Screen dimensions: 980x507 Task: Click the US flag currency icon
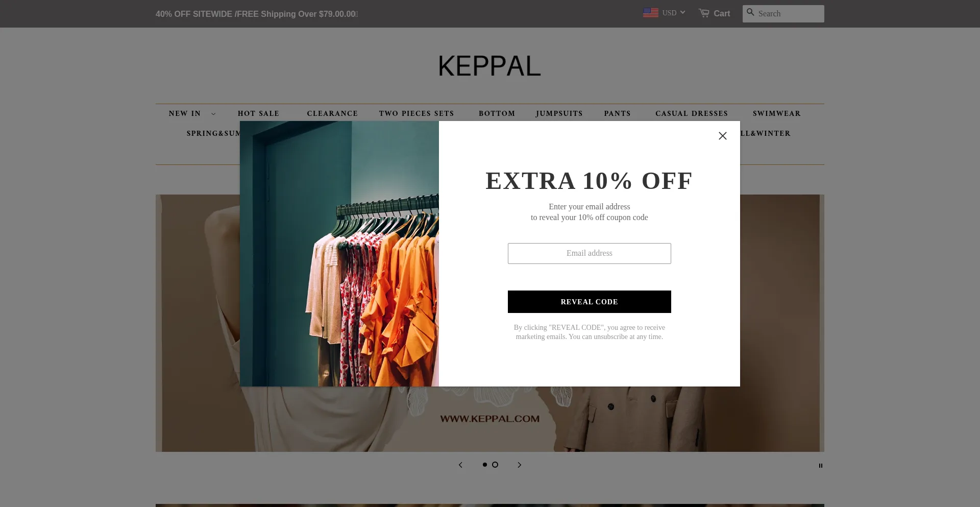(650, 13)
